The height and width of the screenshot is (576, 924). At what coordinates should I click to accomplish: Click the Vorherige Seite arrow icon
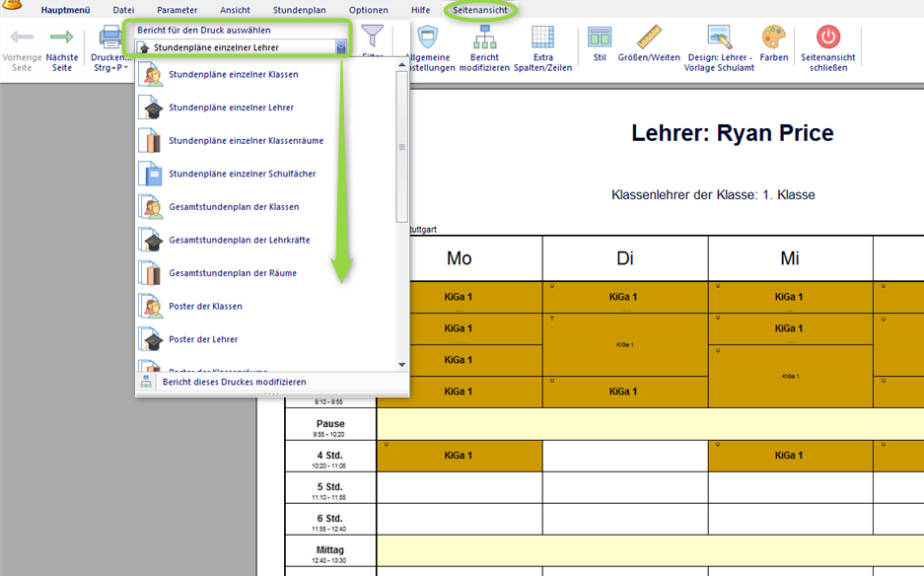pyautogui.click(x=22, y=37)
